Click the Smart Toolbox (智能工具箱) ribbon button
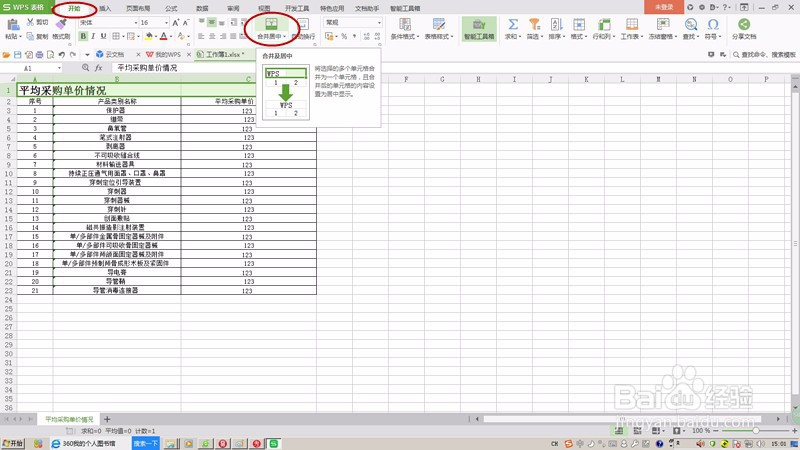800x450 pixels. [x=479, y=29]
